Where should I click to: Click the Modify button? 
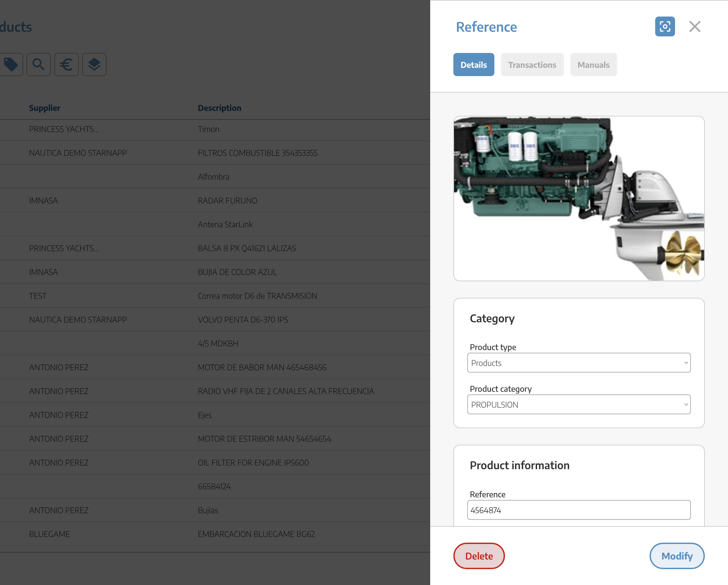click(x=677, y=556)
